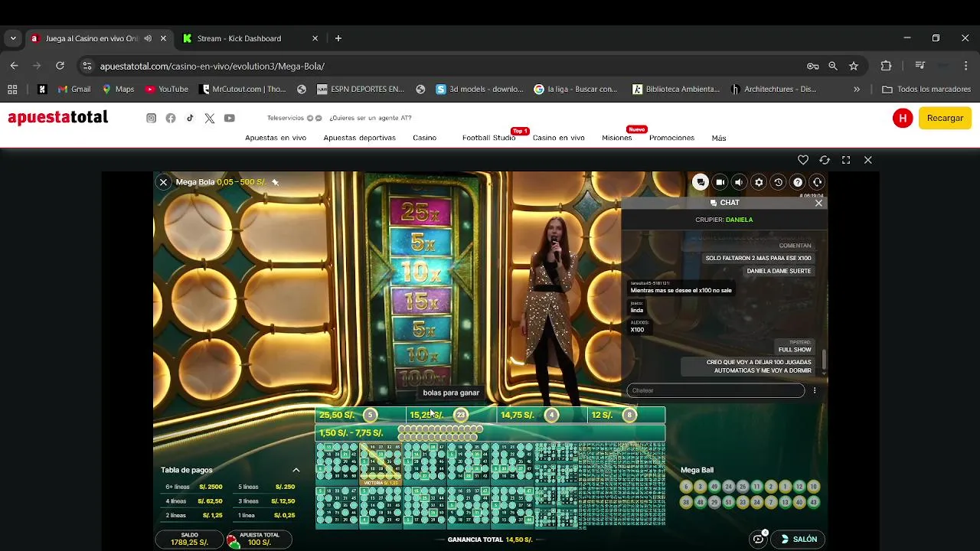Open the Gmail bookmark
The image size is (980, 551).
(74, 89)
